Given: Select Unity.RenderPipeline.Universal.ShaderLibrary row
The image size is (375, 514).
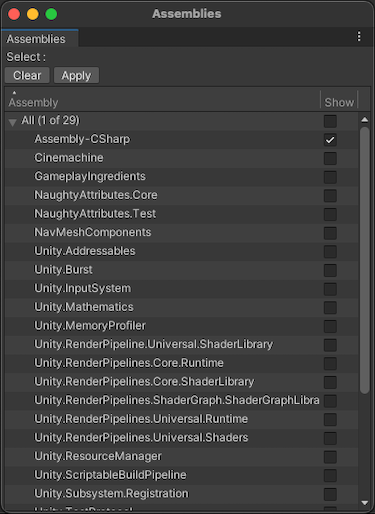Looking at the screenshot, I should pyautogui.click(x=182, y=345).
